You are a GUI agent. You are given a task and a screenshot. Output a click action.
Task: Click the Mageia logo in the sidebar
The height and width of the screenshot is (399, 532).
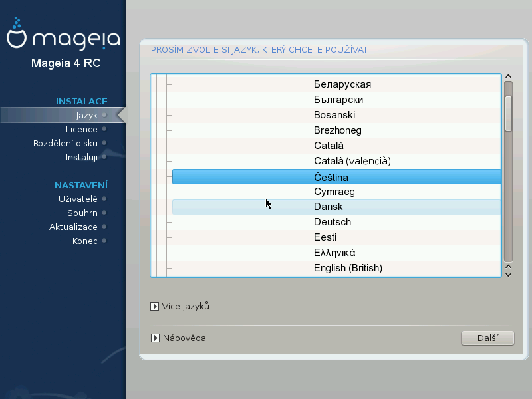(63, 39)
